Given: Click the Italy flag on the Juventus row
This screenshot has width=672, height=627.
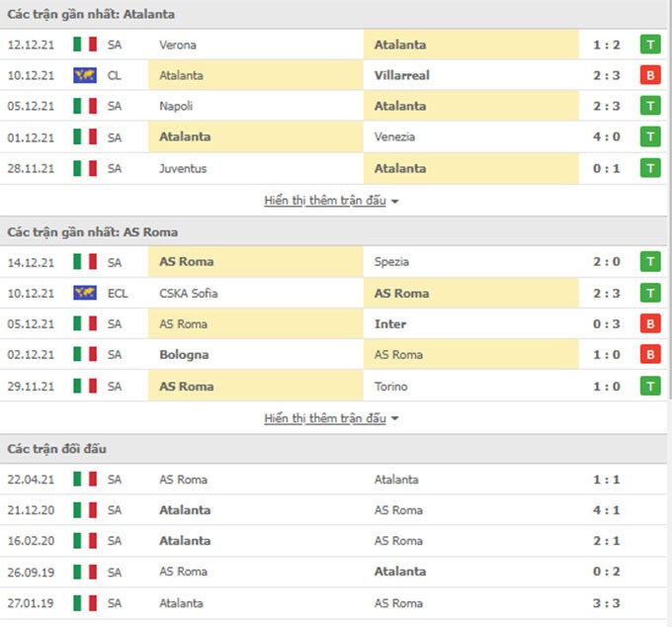Looking at the screenshot, I should coord(85,168).
